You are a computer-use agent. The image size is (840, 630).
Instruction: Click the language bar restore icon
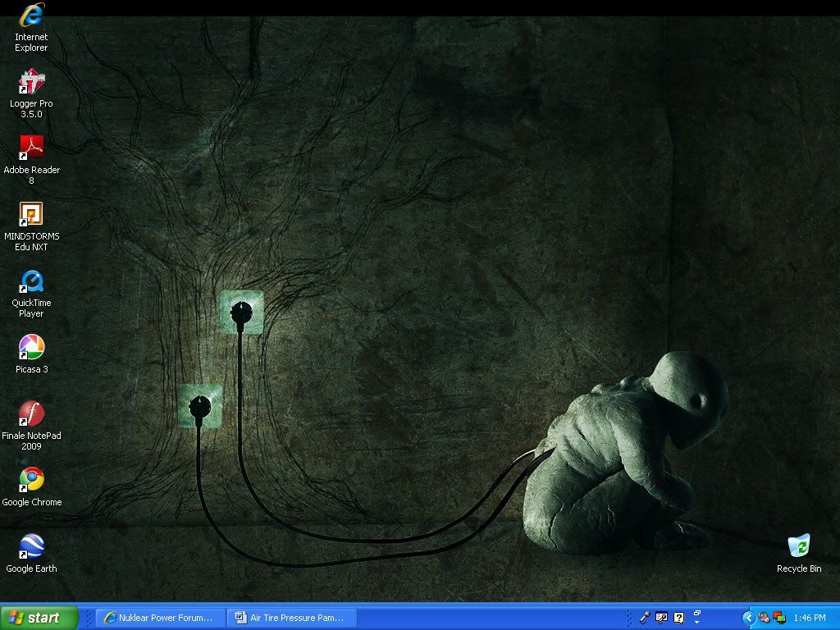(697, 612)
